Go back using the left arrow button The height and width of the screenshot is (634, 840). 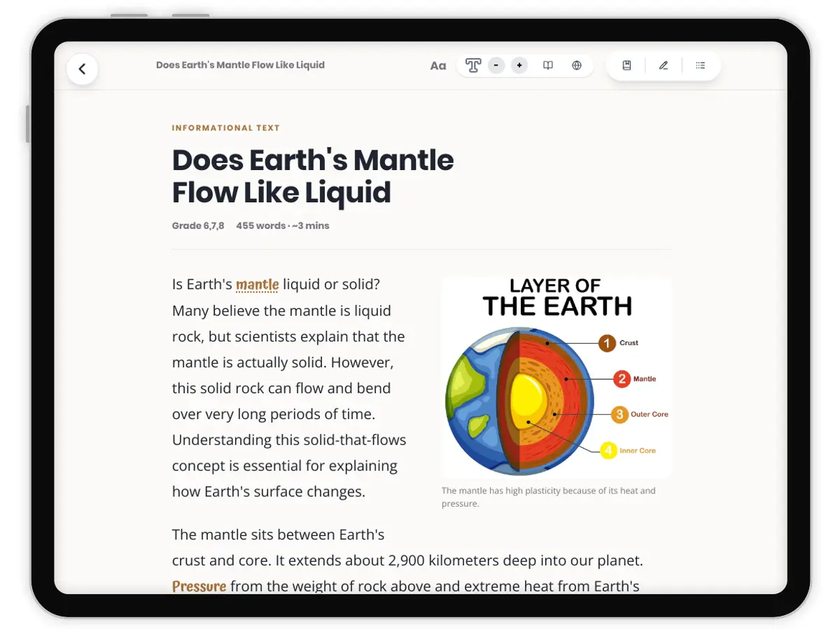tap(82, 69)
